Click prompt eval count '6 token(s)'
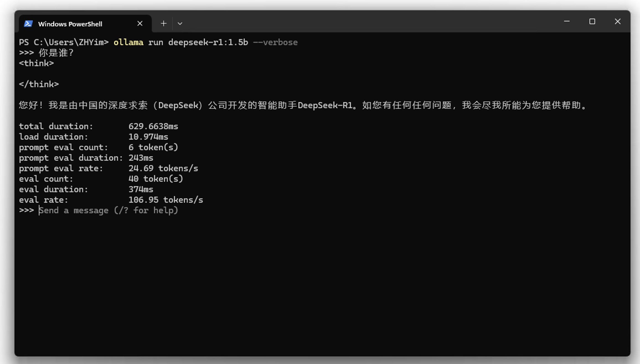The width and height of the screenshot is (640, 364). [153, 147]
